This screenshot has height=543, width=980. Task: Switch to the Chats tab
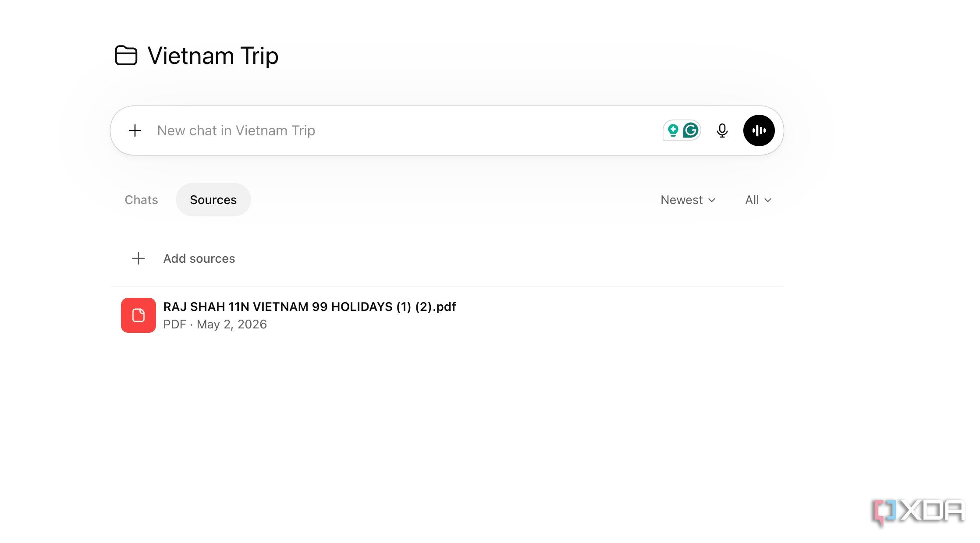point(141,200)
